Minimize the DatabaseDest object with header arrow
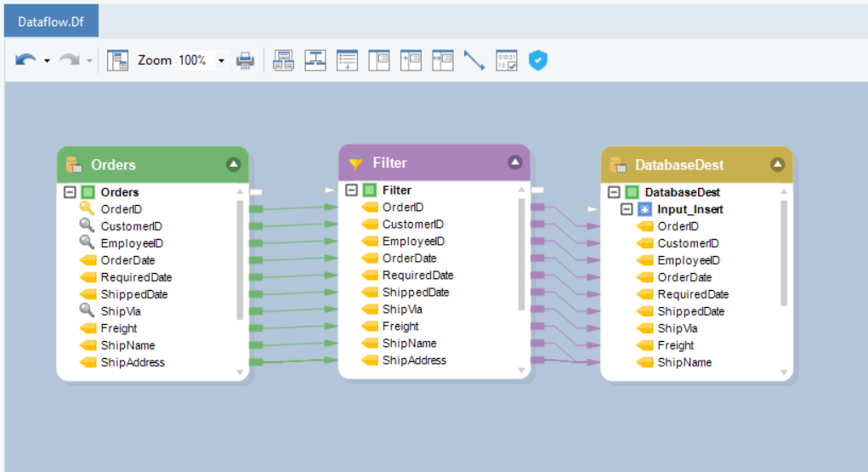The height and width of the screenshot is (472, 868). pyautogui.click(x=777, y=164)
